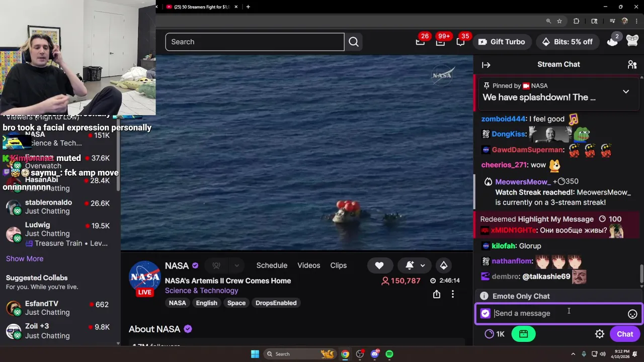Screen dimensions: 644x362
Task: Open a new browser tab
Action: click(248, 7)
